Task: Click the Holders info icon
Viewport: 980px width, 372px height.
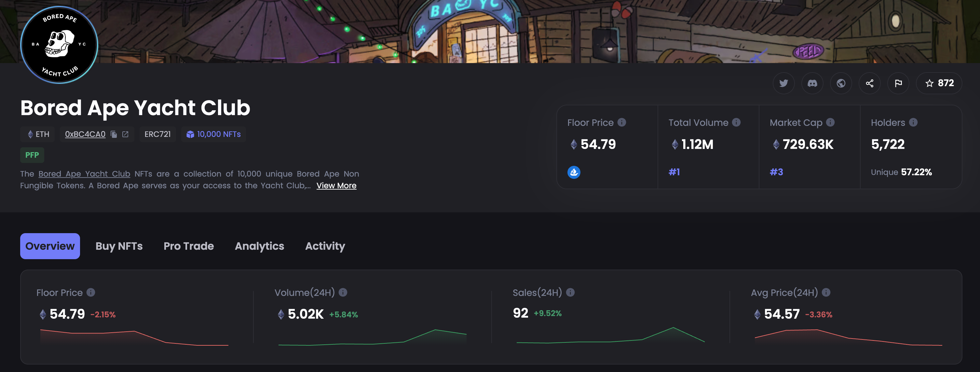Action: [913, 123]
